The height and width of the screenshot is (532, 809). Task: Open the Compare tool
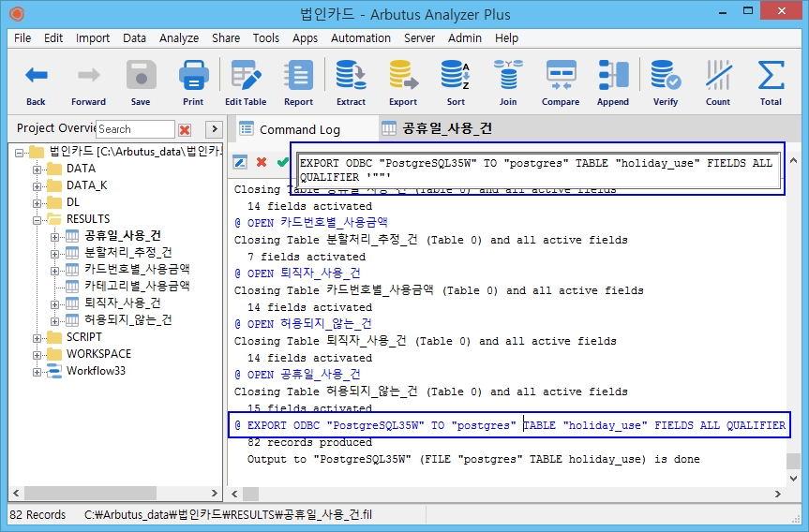pos(561,82)
